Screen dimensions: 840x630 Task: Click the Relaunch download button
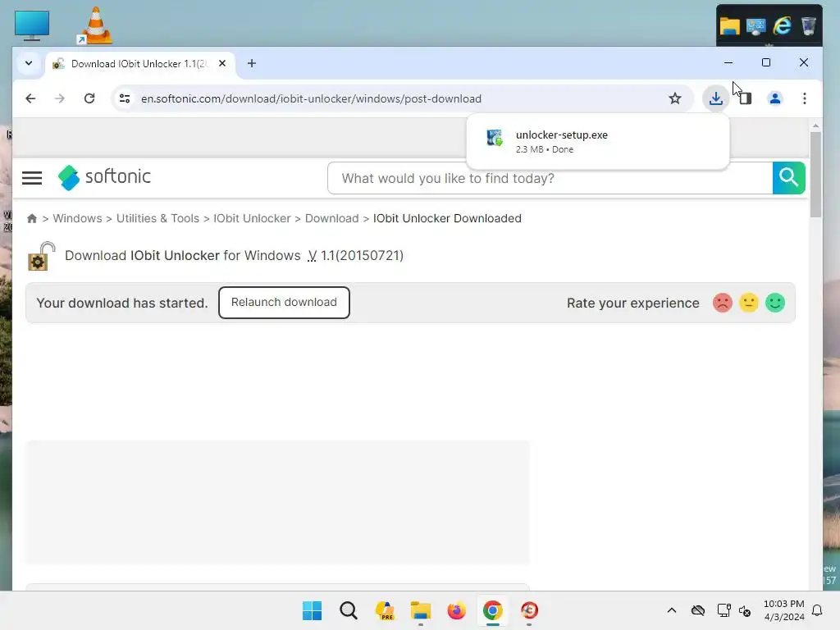(284, 302)
